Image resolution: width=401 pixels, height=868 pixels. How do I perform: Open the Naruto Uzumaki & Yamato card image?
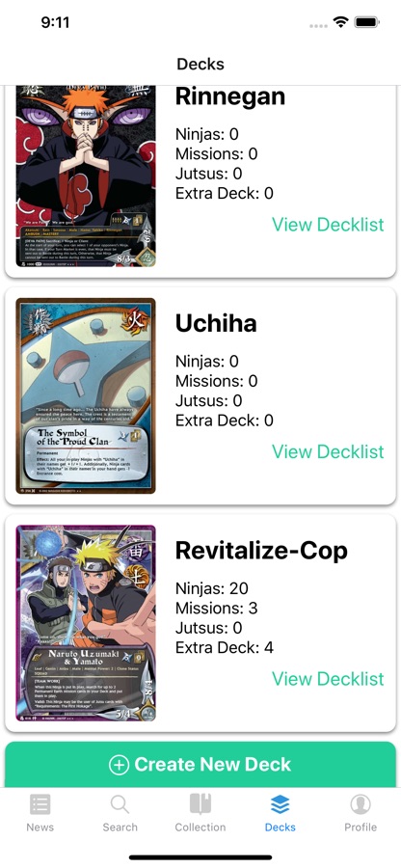86,623
